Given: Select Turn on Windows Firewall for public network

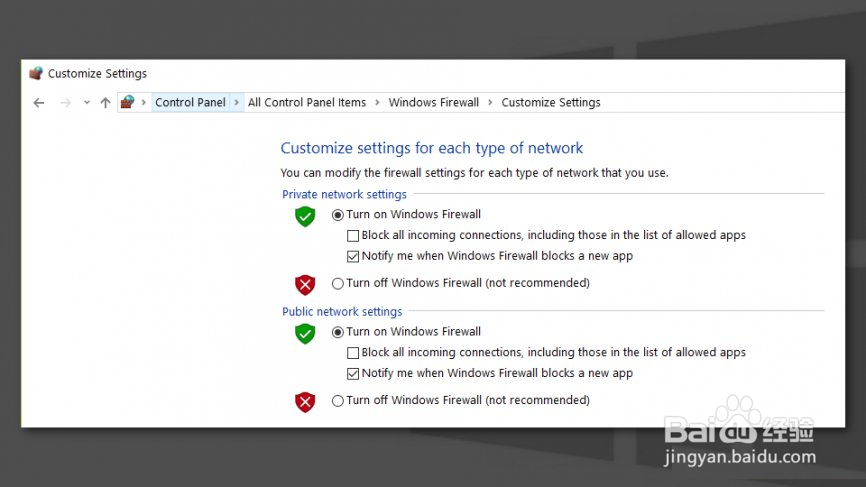Looking at the screenshot, I should click(337, 331).
